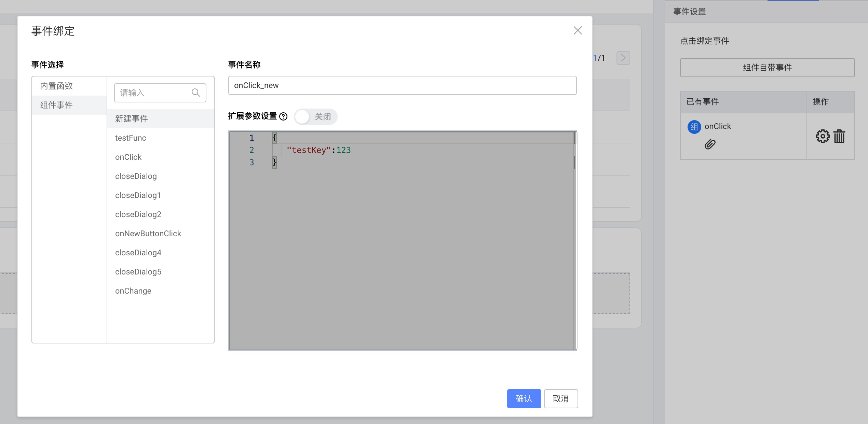Delete the onClick event using trash icon
Viewport: 868px width, 424px height.
(x=839, y=136)
